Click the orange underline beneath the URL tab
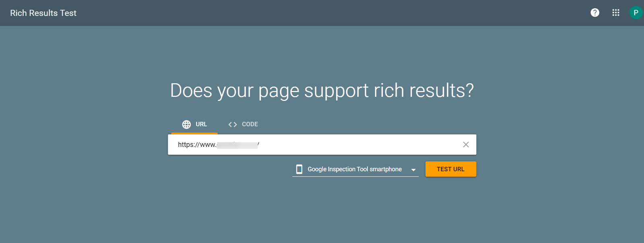The image size is (644, 243). (194, 133)
